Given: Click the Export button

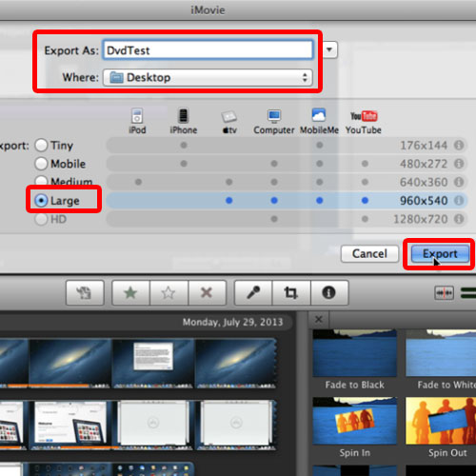Looking at the screenshot, I should point(440,253).
